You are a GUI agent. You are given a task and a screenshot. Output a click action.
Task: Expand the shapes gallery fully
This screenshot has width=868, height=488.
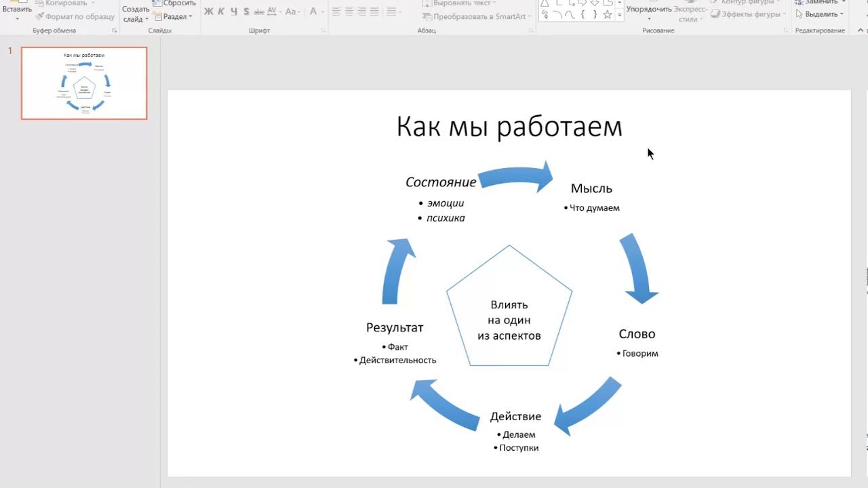coord(619,15)
